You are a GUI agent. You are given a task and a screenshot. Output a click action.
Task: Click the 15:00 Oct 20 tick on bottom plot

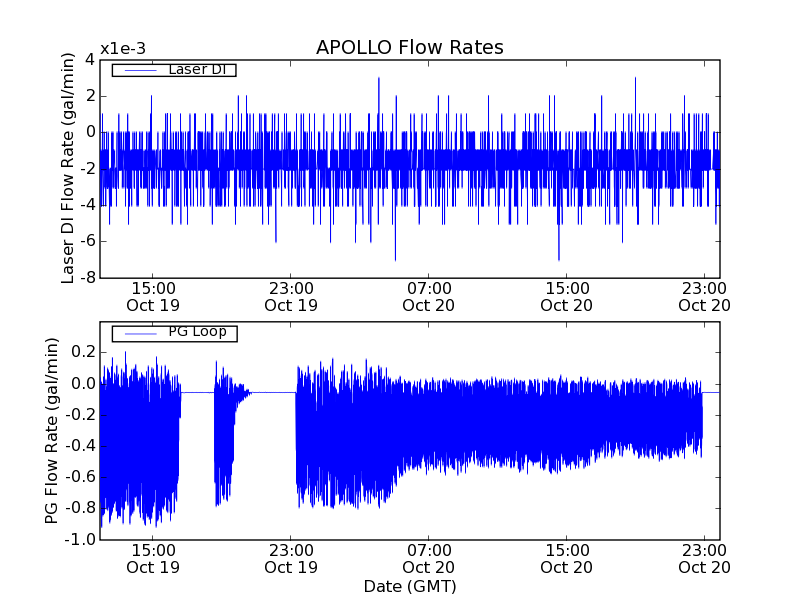pyautogui.click(x=567, y=558)
